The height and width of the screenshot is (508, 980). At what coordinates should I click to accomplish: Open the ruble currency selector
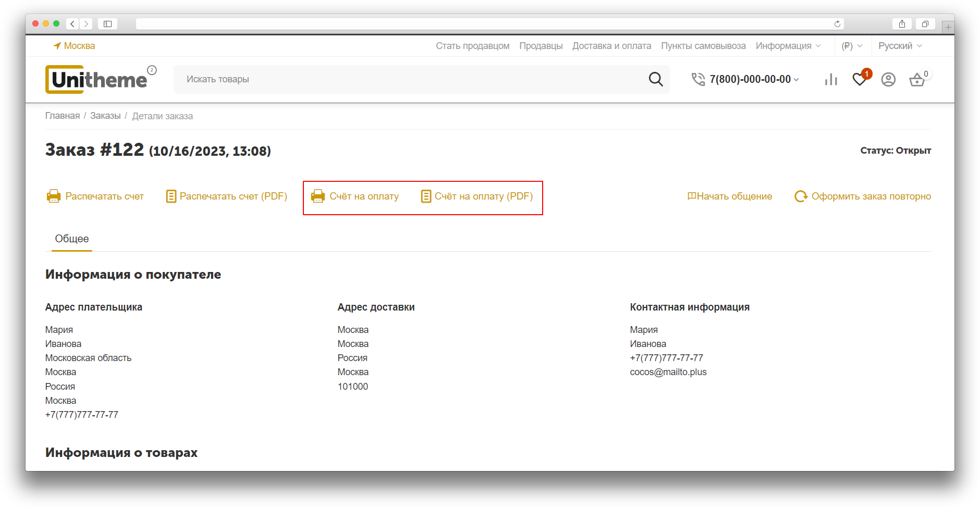pyautogui.click(x=852, y=46)
